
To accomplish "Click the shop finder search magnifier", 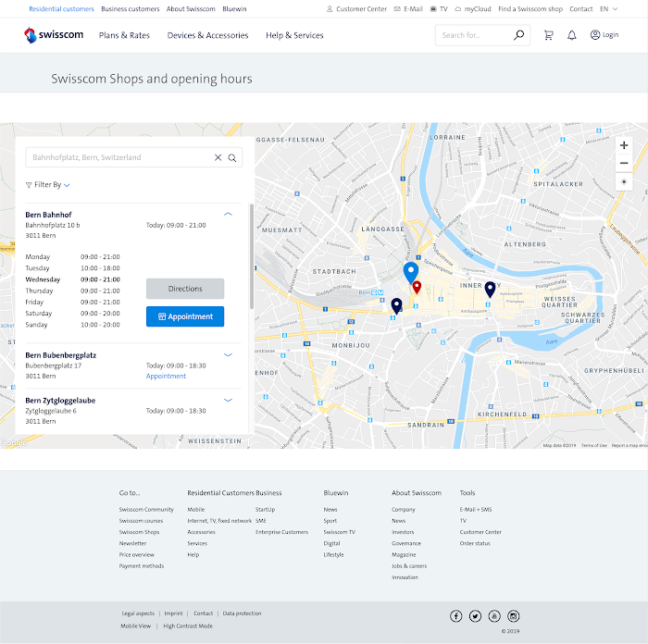I will pos(232,158).
